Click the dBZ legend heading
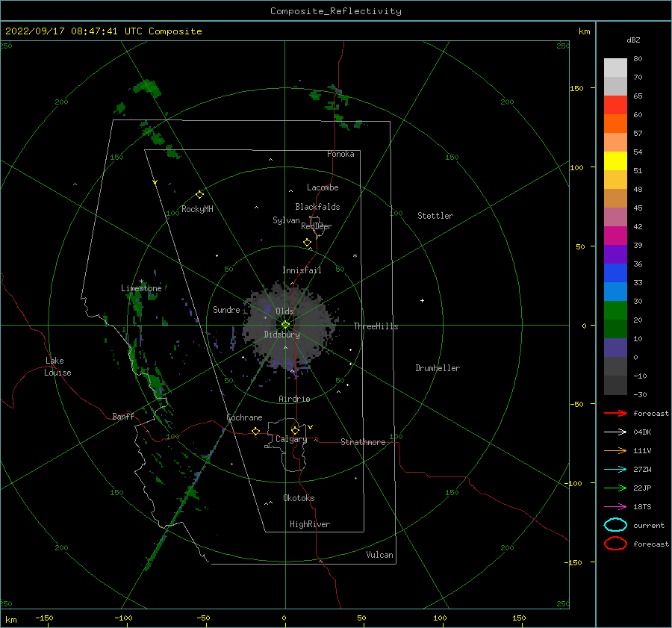The height and width of the screenshot is (628, 672). pos(633,40)
